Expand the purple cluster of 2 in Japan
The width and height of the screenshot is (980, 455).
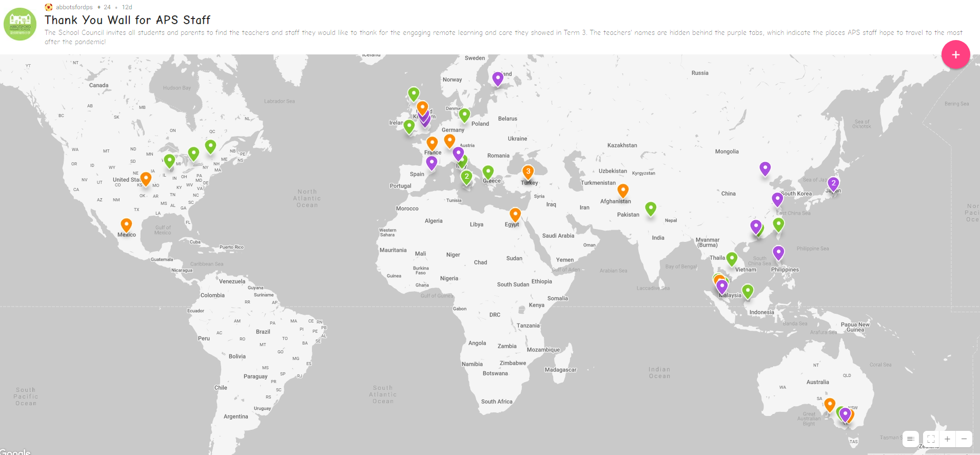point(833,183)
